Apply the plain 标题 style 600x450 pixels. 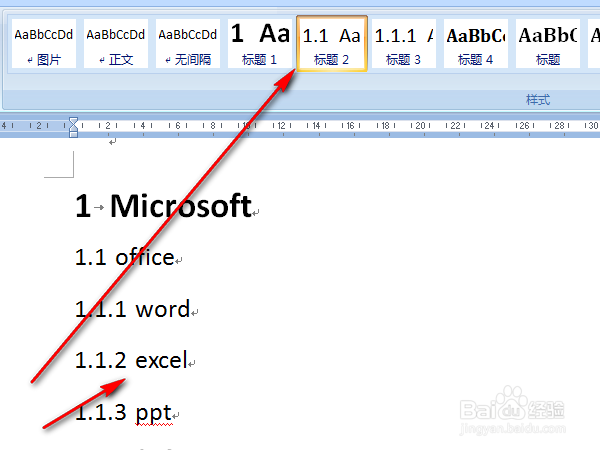click(x=548, y=44)
